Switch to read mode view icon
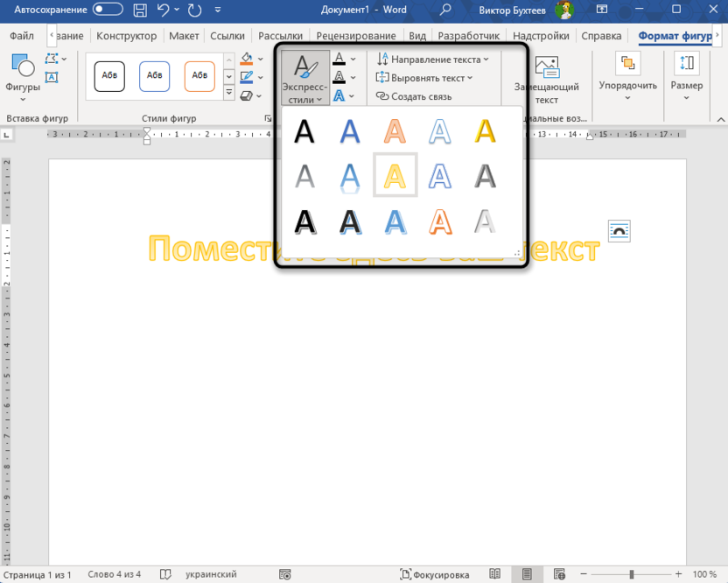This screenshot has width=728, height=583. (x=495, y=574)
